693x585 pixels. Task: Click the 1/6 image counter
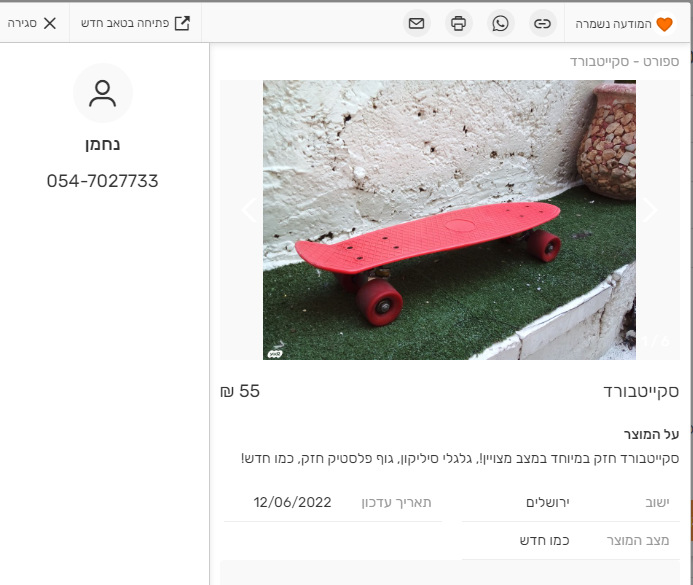656,341
